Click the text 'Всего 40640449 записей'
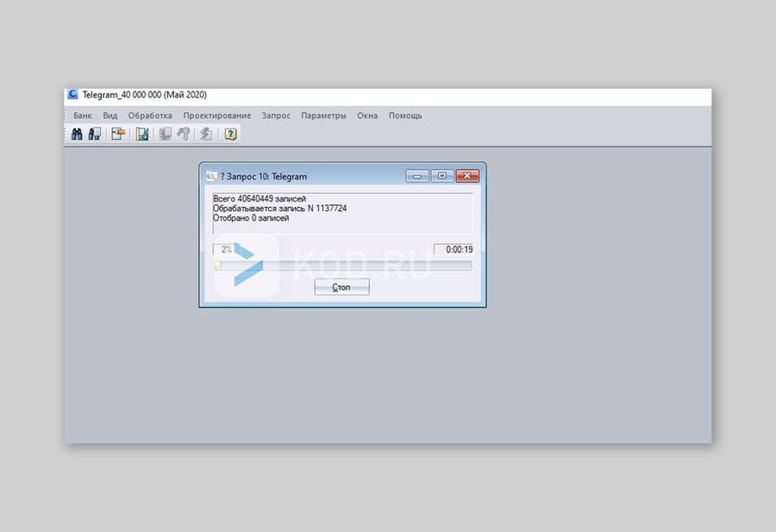This screenshot has width=776, height=532. click(x=260, y=198)
